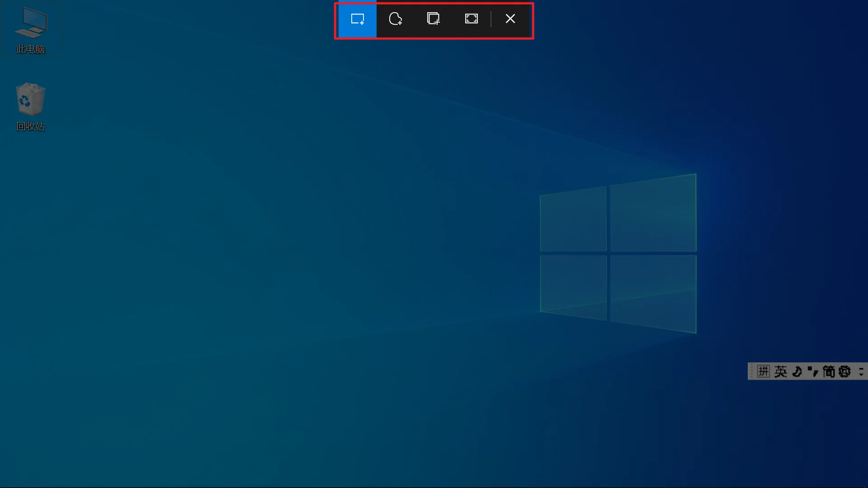The width and height of the screenshot is (868, 488).
Task: Activate the highlighted rectangular snip button
Action: pos(358,19)
